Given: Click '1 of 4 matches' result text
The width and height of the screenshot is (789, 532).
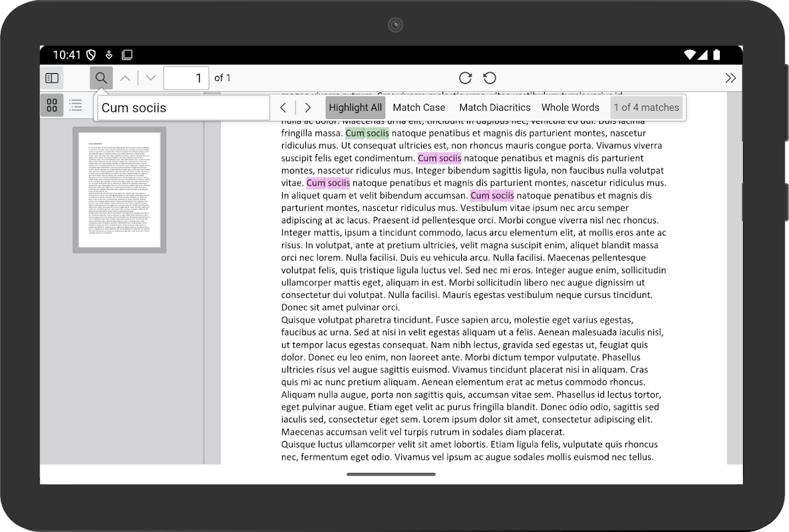Looking at the screenshot, I should 646,108.
